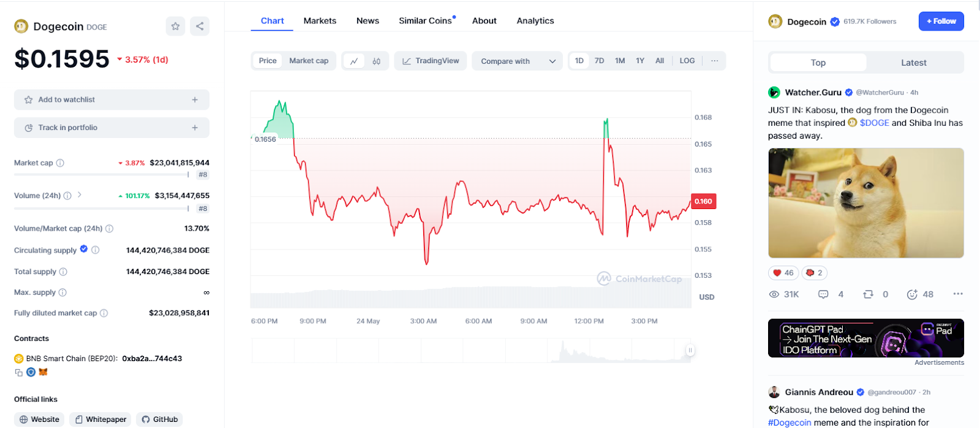Click the Market cap rank progress bar
This screenshot has height=428, width=980.
102,175
